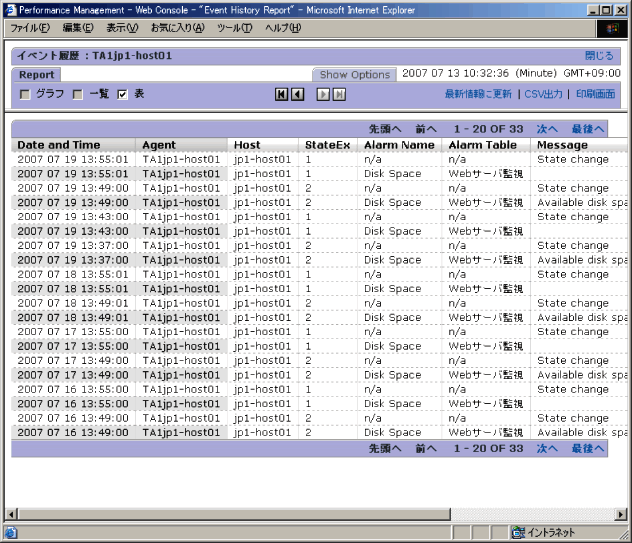Open the ファイル(F) menu
Screen dimensions: 632x543
point(30,28)
